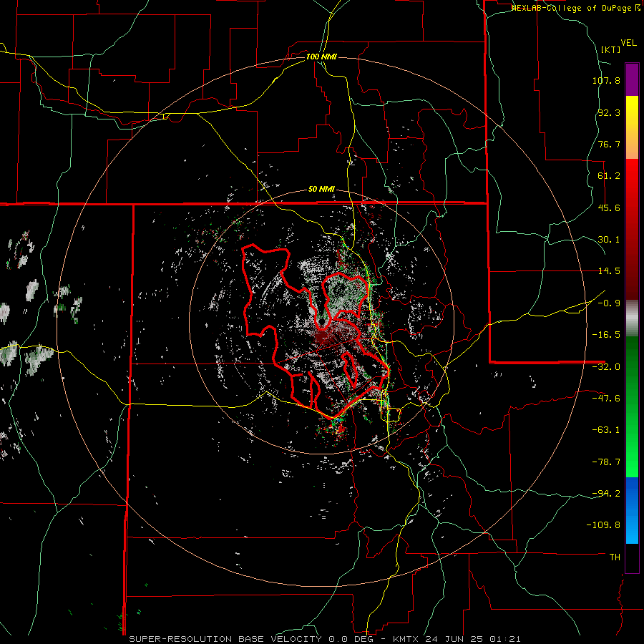
Task: Click the TH threshold label
Action: [x=615, y=557]
